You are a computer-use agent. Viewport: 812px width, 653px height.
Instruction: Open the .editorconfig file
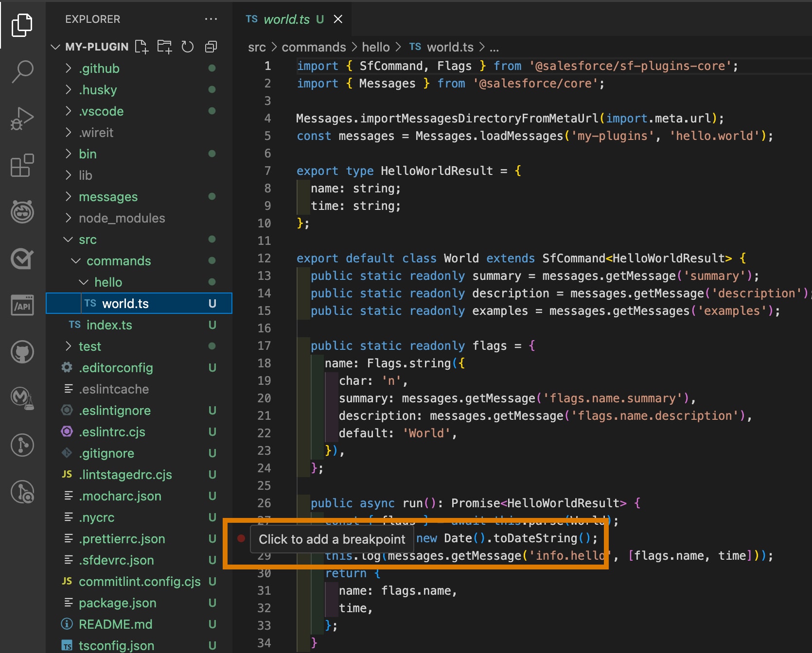tap(139, 368)
